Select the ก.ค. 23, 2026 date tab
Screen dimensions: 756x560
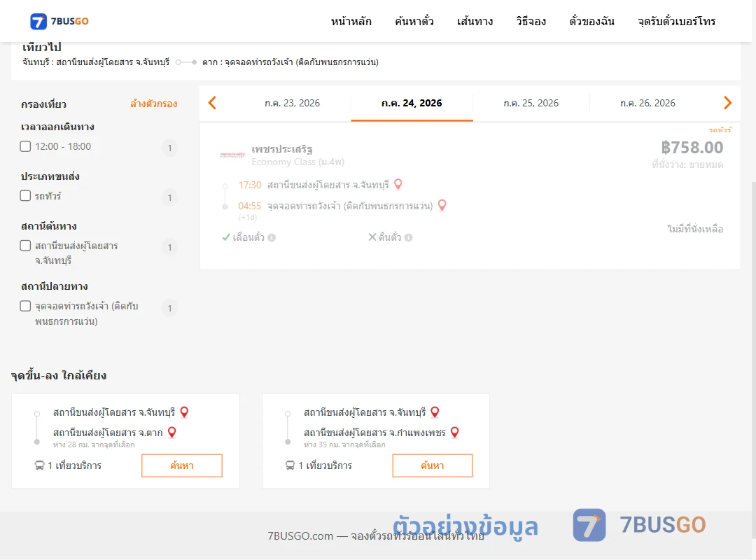[292, 103]
